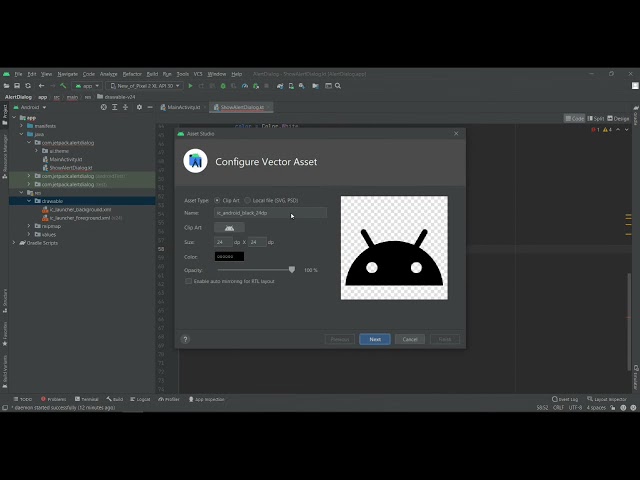
Task: Click the Next button in Asset Studio
Action: tap(375, 339)
